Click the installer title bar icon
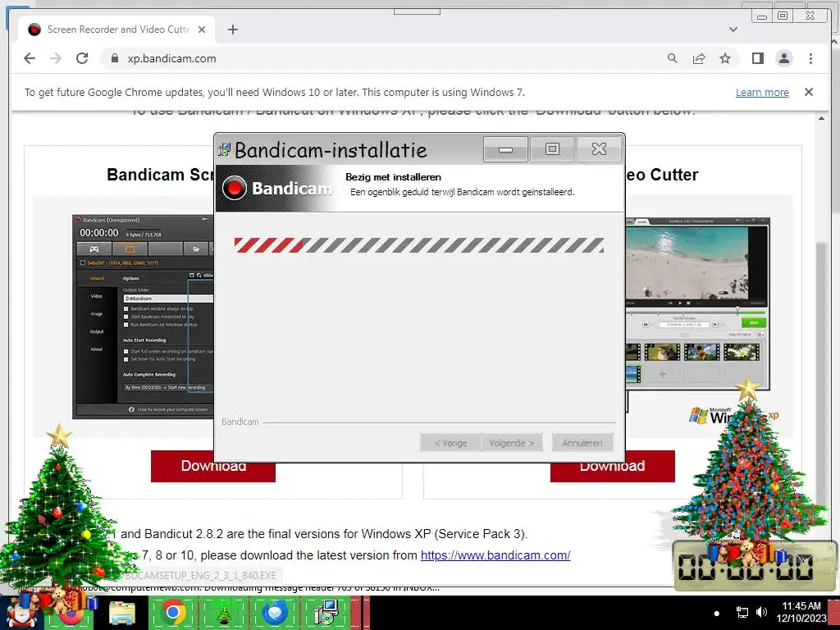The width and height of the screenshot is (840, 630). [x=225, y=149]
